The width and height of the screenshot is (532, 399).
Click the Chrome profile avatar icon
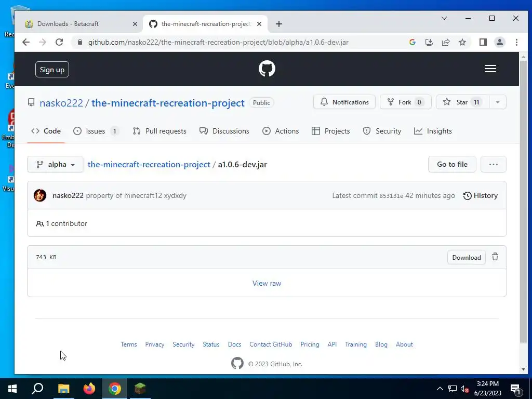499,42
